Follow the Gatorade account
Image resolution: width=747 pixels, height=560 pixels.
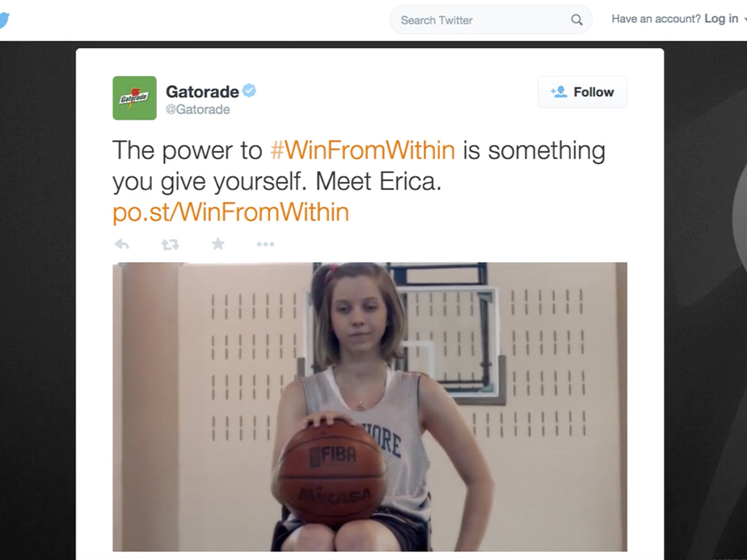click(x=582, y=92)
